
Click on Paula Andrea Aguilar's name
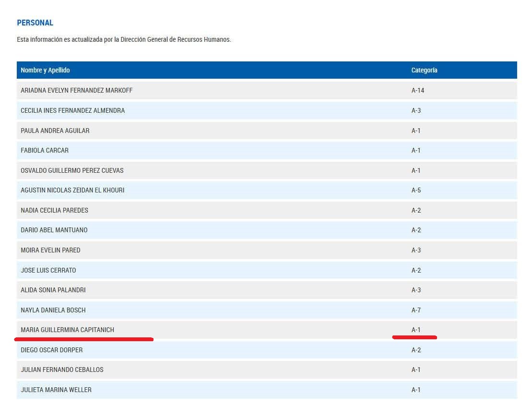[x=55, y=131]
